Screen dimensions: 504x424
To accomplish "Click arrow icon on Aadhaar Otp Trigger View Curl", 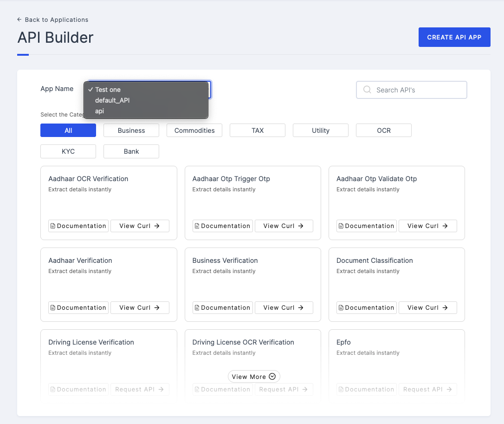I will pos(301,226).
